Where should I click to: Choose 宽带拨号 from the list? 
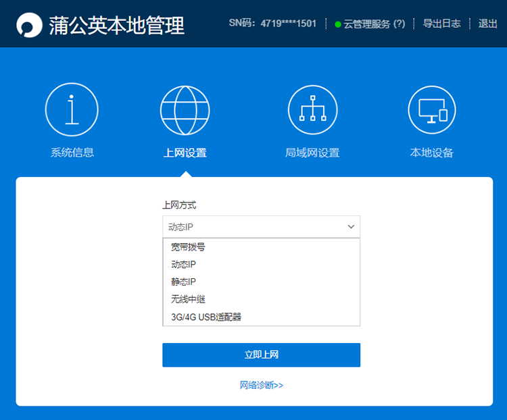coord(261,247)
